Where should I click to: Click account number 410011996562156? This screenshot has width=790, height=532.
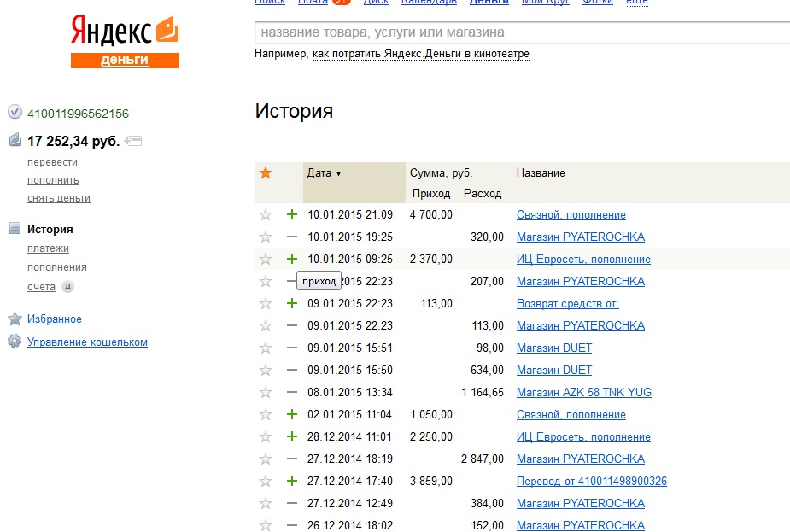(x=78, y=114)
